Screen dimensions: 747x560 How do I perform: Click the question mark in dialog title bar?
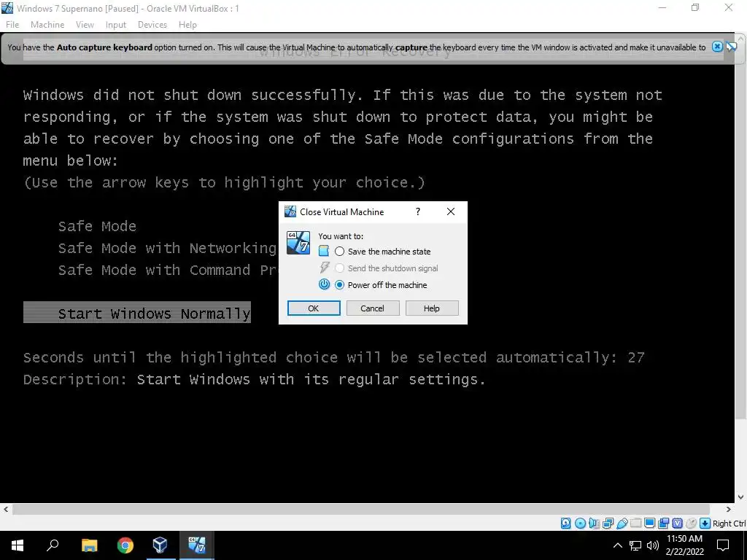418,211
